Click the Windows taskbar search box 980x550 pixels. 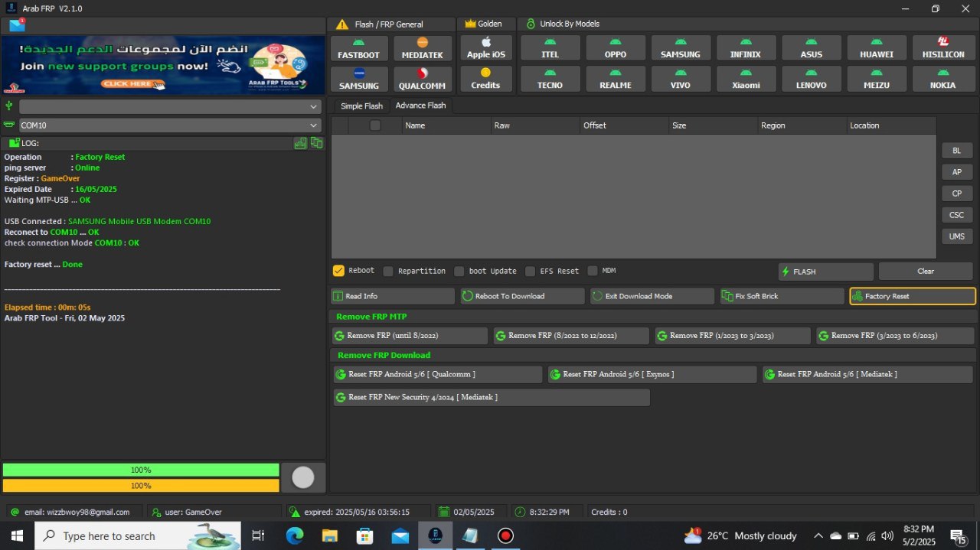coord(138,535)
